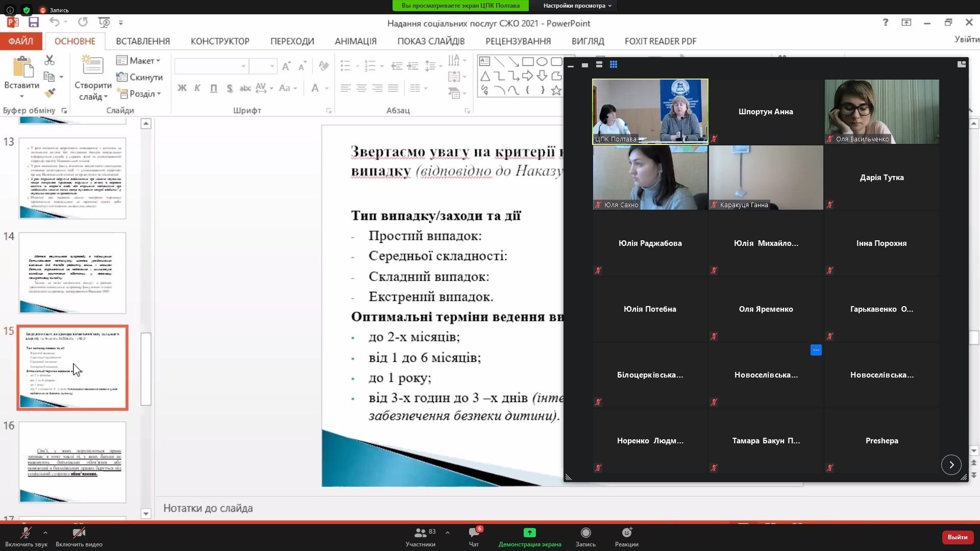The image size is (980, 551).
Task: Open the Розділ section dropdown
Action: (139, 94)
